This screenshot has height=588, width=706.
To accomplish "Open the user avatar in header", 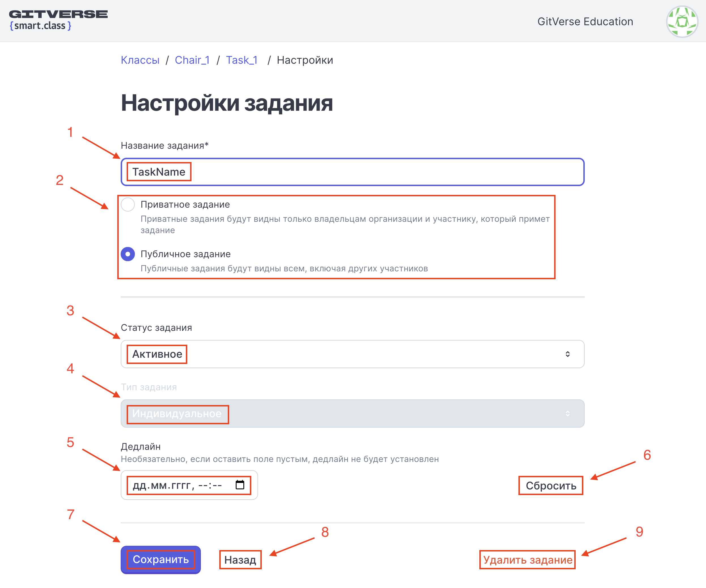I will pyautogui.click(x=682, y=22).
